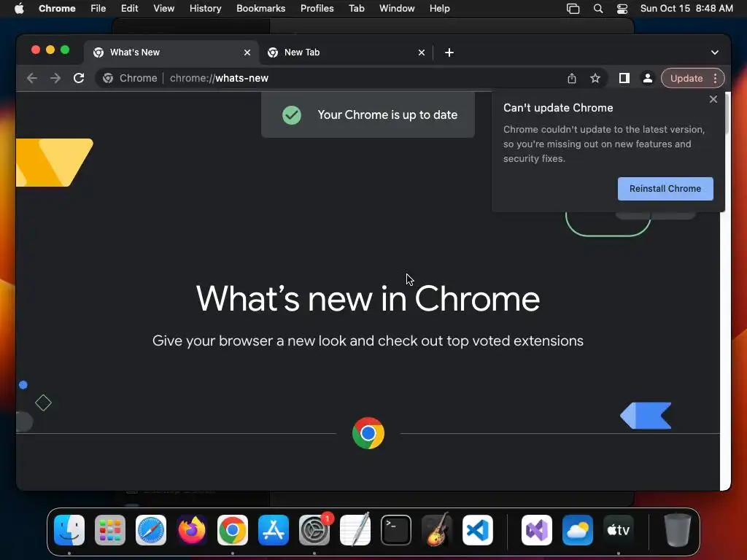This screenshot has width=747, height=560.
Task: Bookmark this tab with star icon
Action: [595, 78]
